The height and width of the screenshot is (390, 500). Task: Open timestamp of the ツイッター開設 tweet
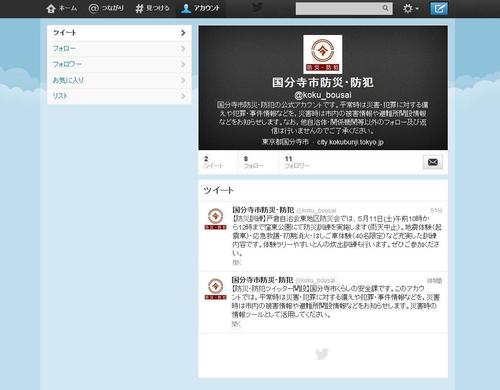pos(435,281)
